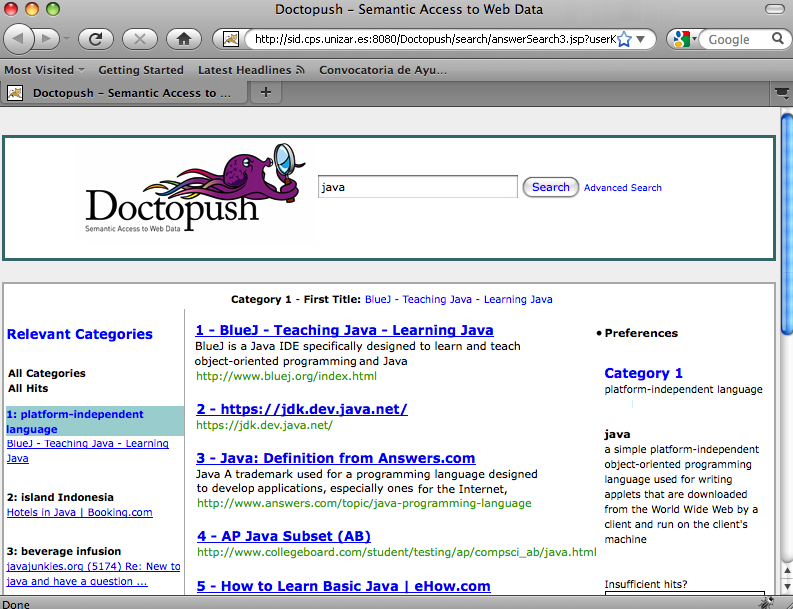Open the Convocatoria de Ayu... bookmark

(x=383, y=70)
